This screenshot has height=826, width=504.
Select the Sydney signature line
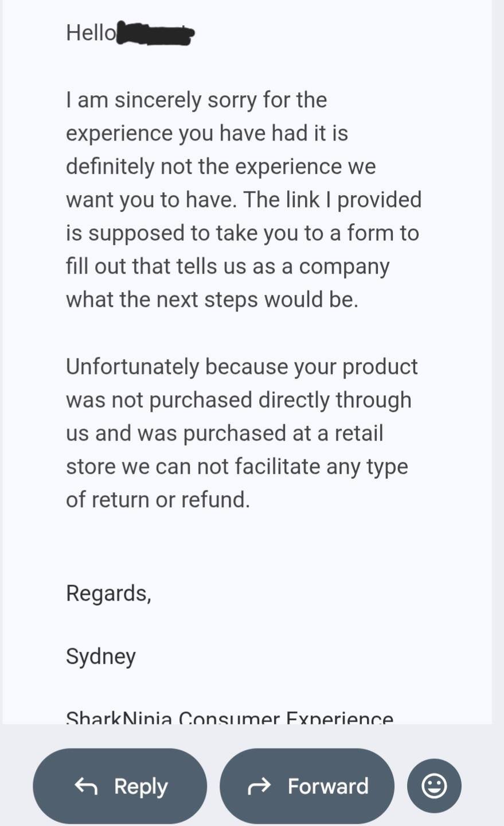101,656
